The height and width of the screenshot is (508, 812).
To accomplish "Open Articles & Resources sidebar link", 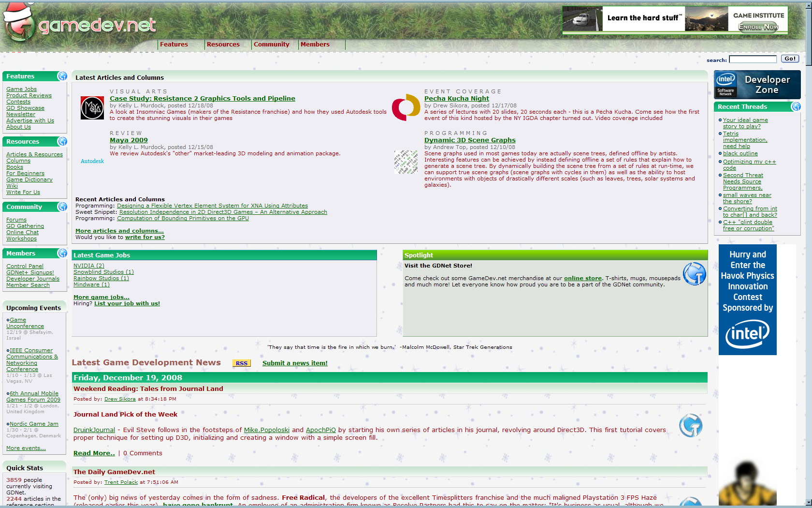I will [x=34, y=154].
